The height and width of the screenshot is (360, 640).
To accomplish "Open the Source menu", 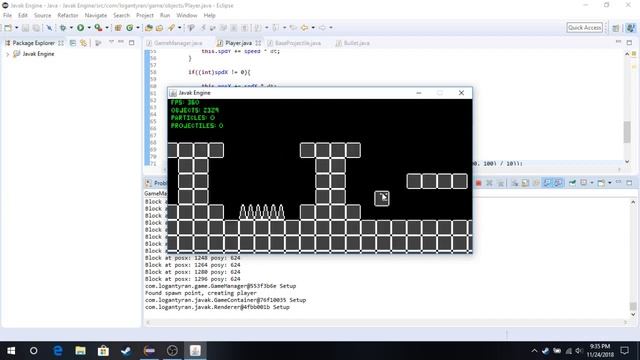I will point(42,16).
